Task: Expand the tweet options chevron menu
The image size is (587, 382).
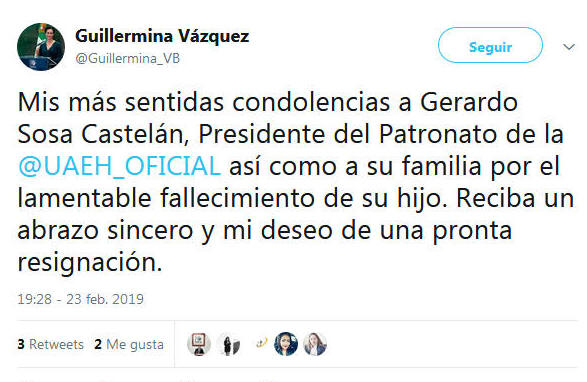Action: (x=569, y=47)
